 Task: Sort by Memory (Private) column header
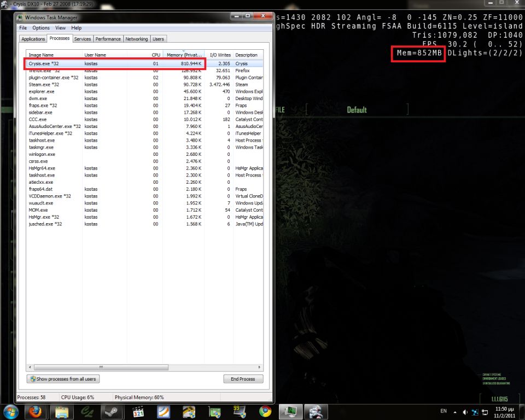click(x=184, y=55)
